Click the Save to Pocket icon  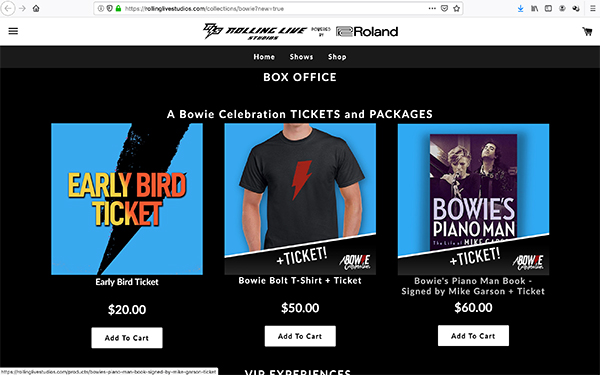(x=444, y=8)
